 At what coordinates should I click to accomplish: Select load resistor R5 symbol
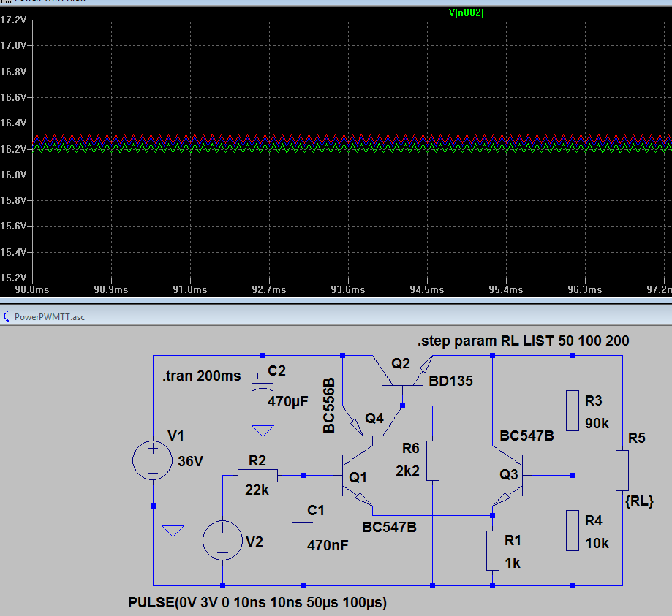pyautogui.click(x=622, y=471)
